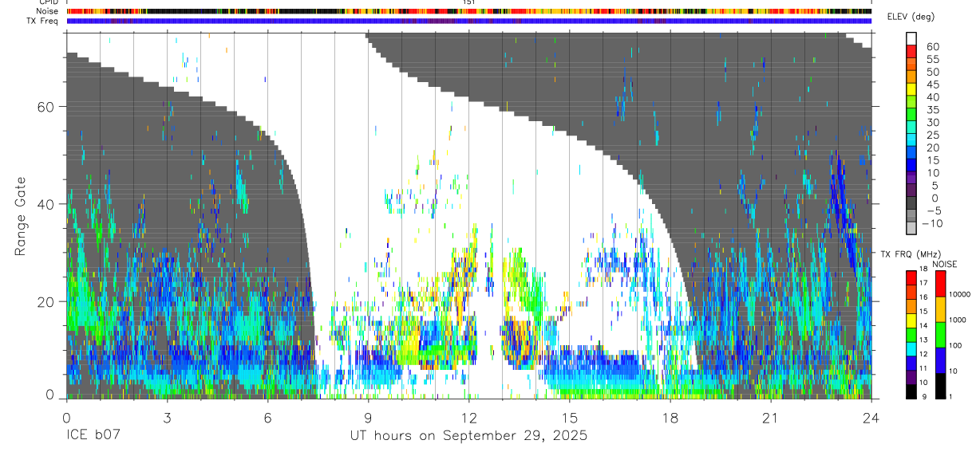The image size is (980, 452).
Task: Click the CPID value '151'
Action: pyautogui.click(x=468, y=2)
